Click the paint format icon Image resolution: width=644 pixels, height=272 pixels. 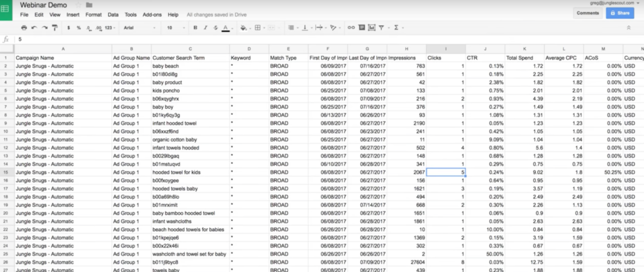pos(53,28)
